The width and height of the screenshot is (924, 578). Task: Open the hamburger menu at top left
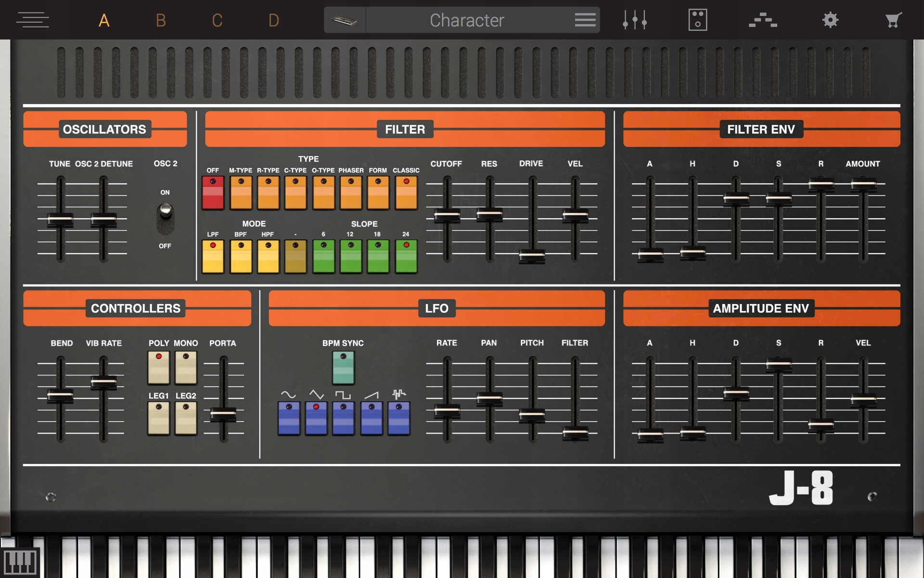click(x=33, y=20)
